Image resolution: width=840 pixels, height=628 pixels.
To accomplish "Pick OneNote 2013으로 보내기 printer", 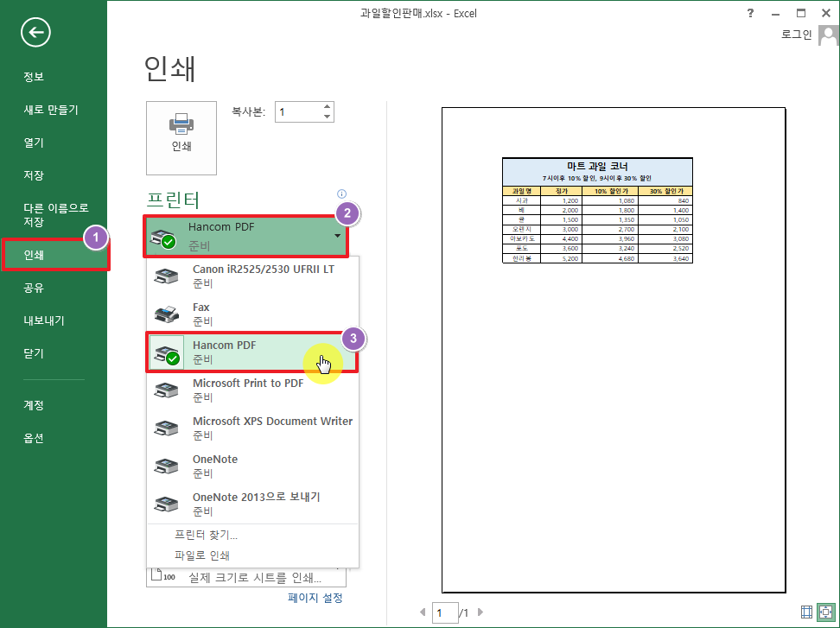I will pos(252,504).
